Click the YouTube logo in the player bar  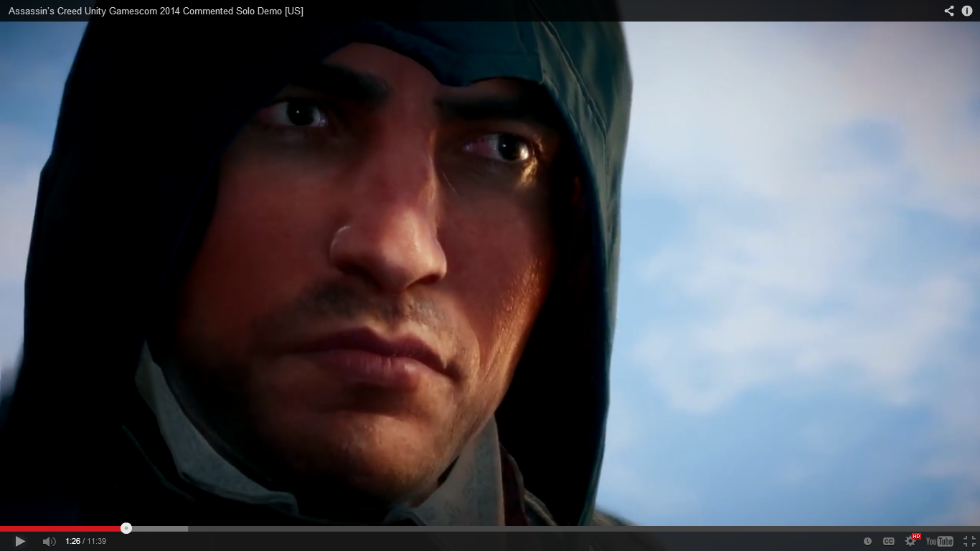tap(940, 541)
